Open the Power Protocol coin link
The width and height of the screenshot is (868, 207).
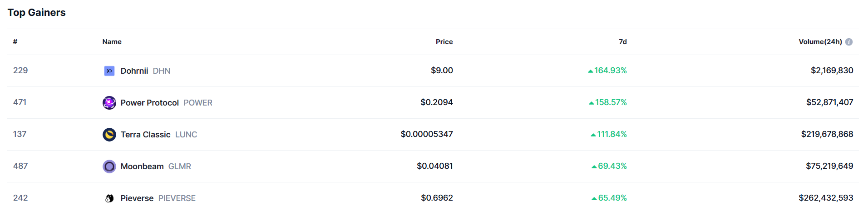(x=149, y=103)
